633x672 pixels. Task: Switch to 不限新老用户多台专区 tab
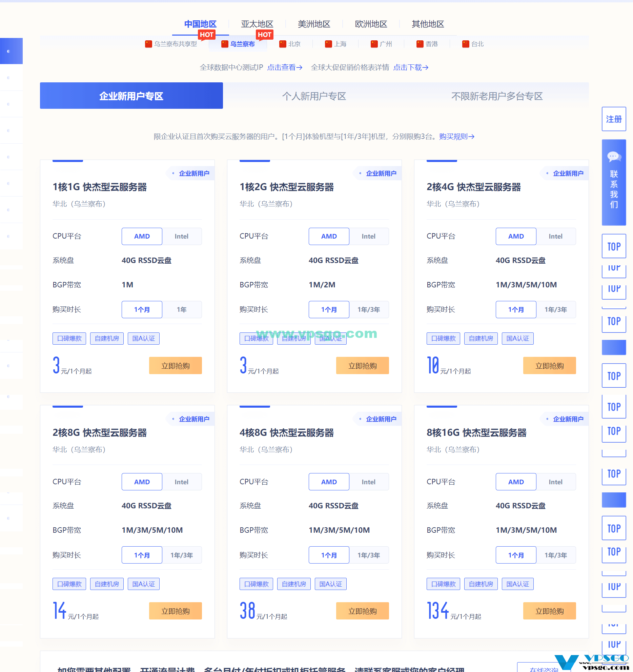pyautogui.click(x=497, y=96)
